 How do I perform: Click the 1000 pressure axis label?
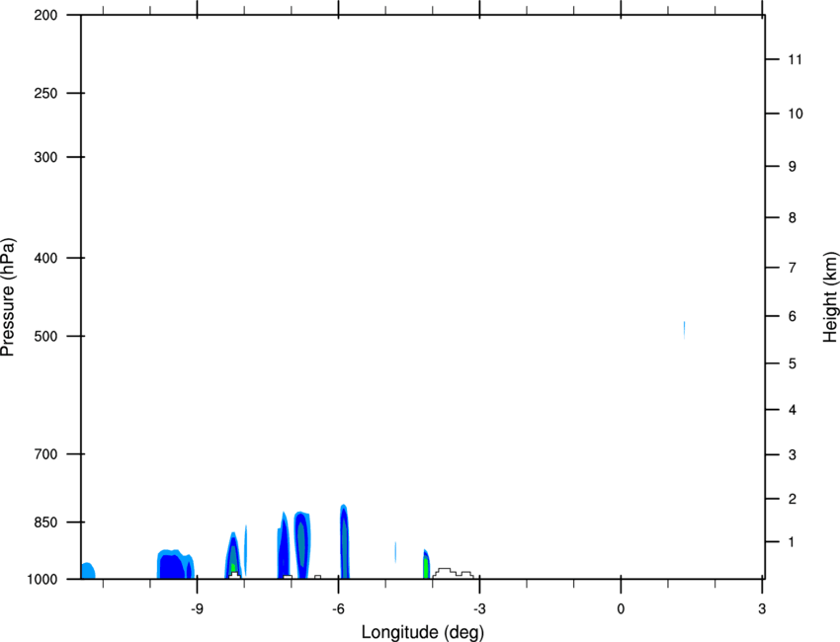click(42, 580)
